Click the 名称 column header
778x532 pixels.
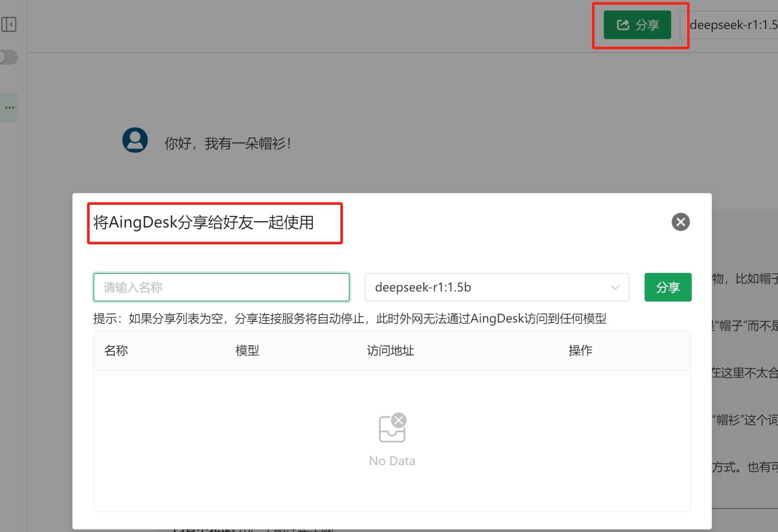coord(116,350)
